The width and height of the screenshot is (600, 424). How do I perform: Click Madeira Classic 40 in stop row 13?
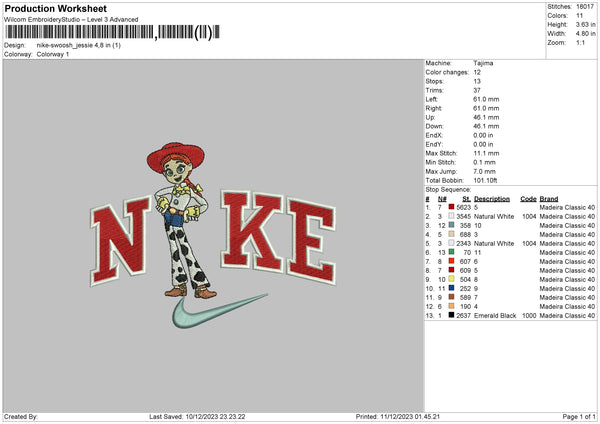(567, 315)
